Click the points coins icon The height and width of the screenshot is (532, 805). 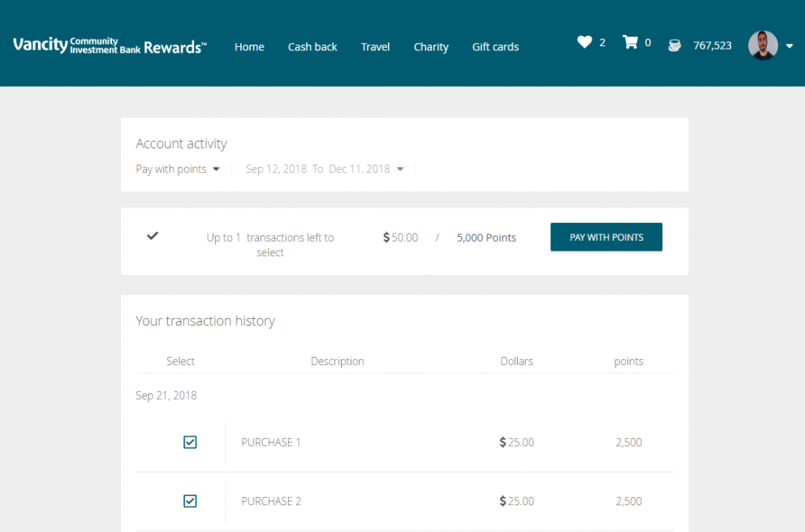coord(674,45)
